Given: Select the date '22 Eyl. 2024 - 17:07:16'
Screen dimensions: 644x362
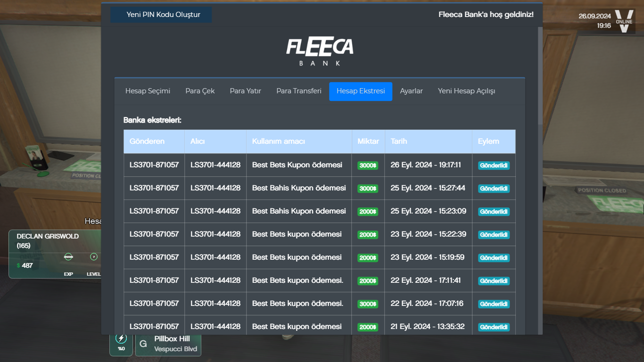Looking at the screenshot, I should click(x=427, y=304).
